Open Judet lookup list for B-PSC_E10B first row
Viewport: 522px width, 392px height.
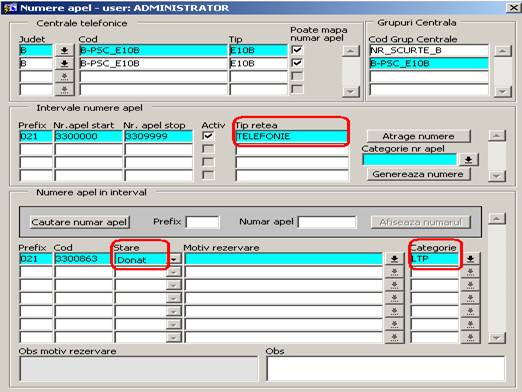(64, 51)
